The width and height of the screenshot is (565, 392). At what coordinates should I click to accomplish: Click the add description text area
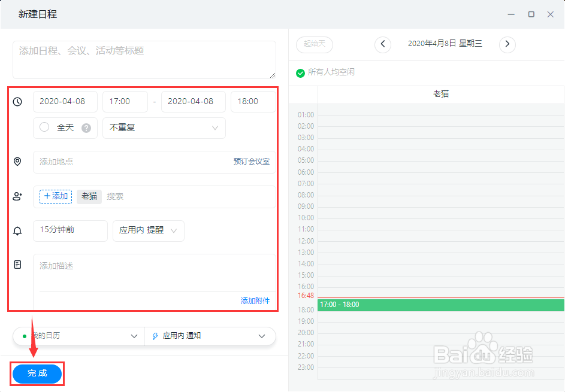point(154,273)
